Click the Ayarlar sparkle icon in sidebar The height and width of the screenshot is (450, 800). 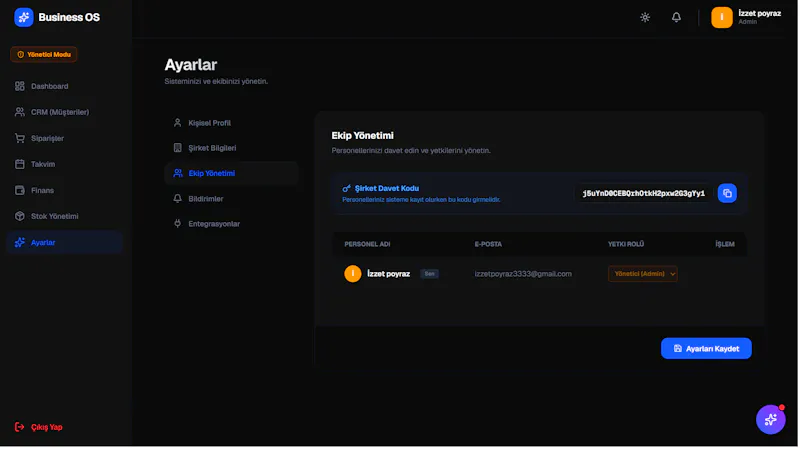click(x=20, y=243)
